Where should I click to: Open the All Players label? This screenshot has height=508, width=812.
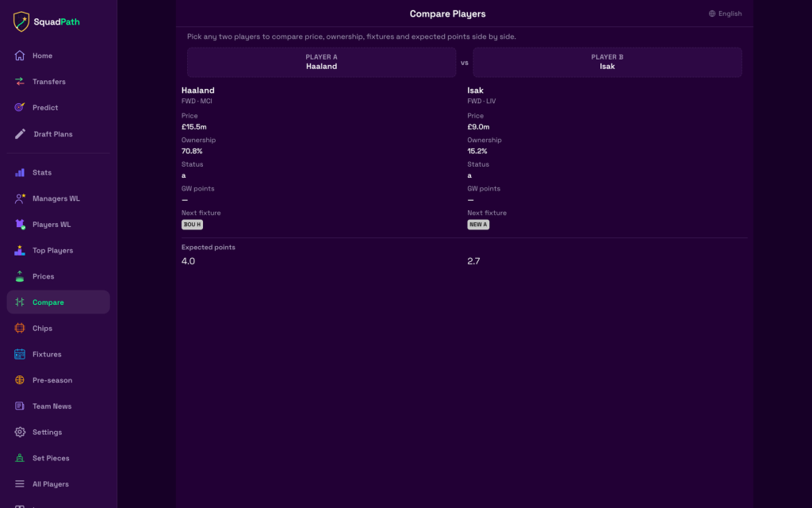[x=51, y=483]
